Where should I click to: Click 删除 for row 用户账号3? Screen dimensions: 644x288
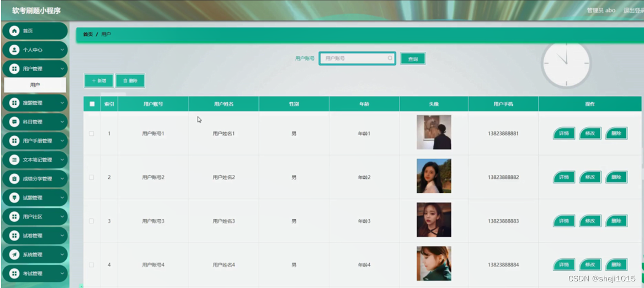[616, 221]
